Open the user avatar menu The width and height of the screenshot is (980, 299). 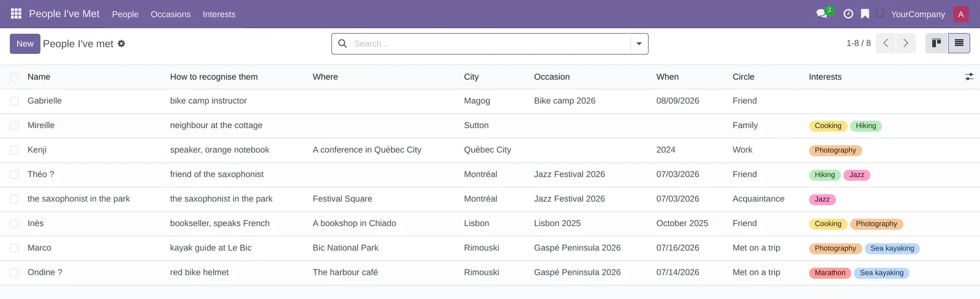961,14
